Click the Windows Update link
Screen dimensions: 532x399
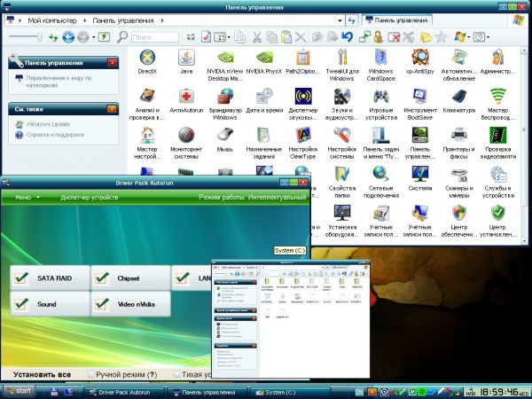44,125
